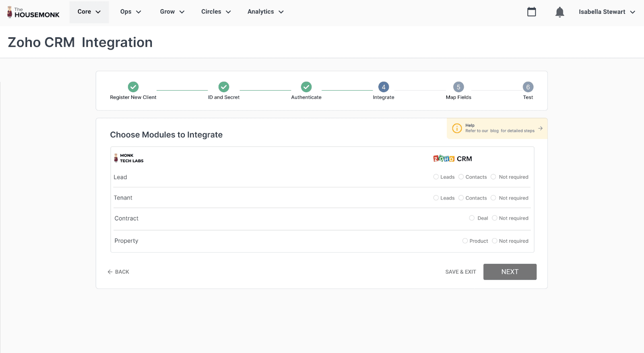The width and height of the screenshot is (644, 353).
Task: Click the NEXT button
Action: click(x=510, y=272)
